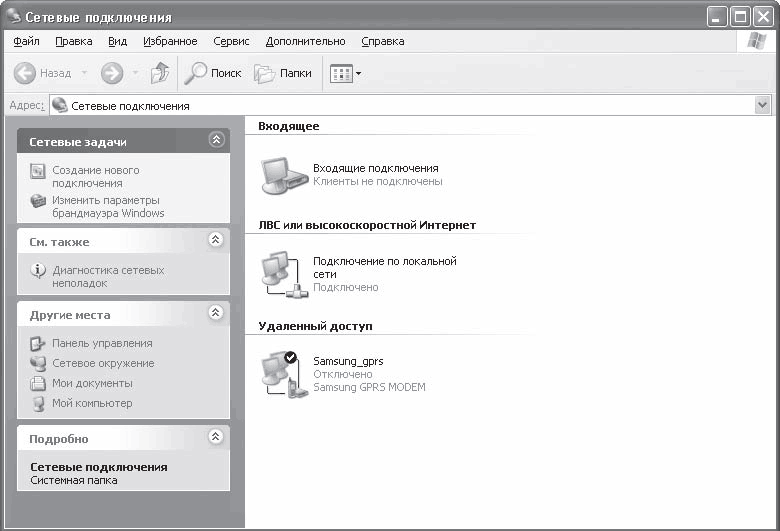
Task: Go up one folder level icon
Action: coord(160,73)
